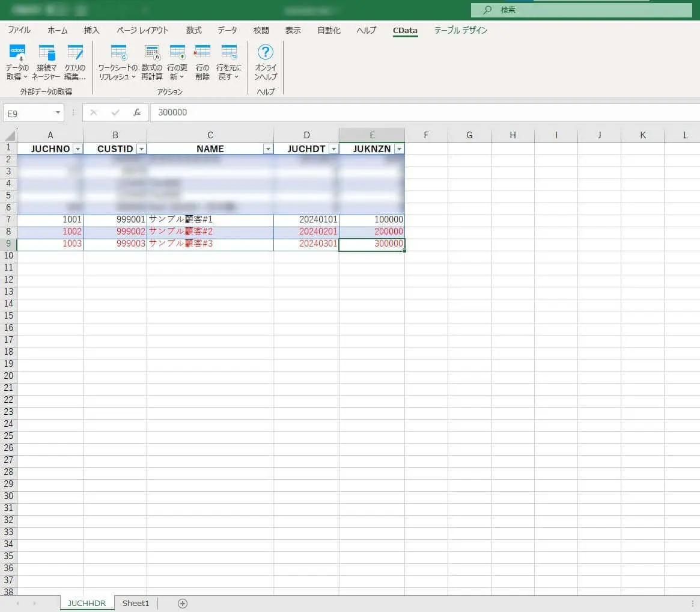Select column A header
Viewport: 700px width, 612px height.
tap(50, 135)
